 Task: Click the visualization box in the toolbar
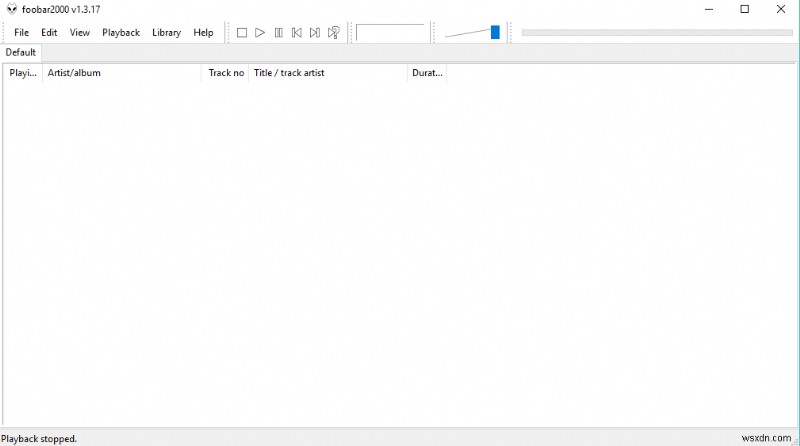click(x=390, y=33)
